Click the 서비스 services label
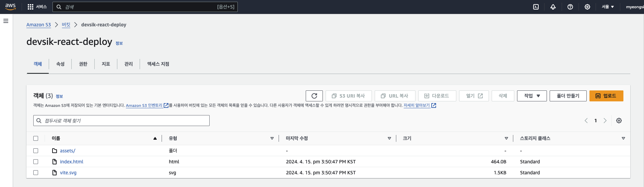 pos(41,7)
